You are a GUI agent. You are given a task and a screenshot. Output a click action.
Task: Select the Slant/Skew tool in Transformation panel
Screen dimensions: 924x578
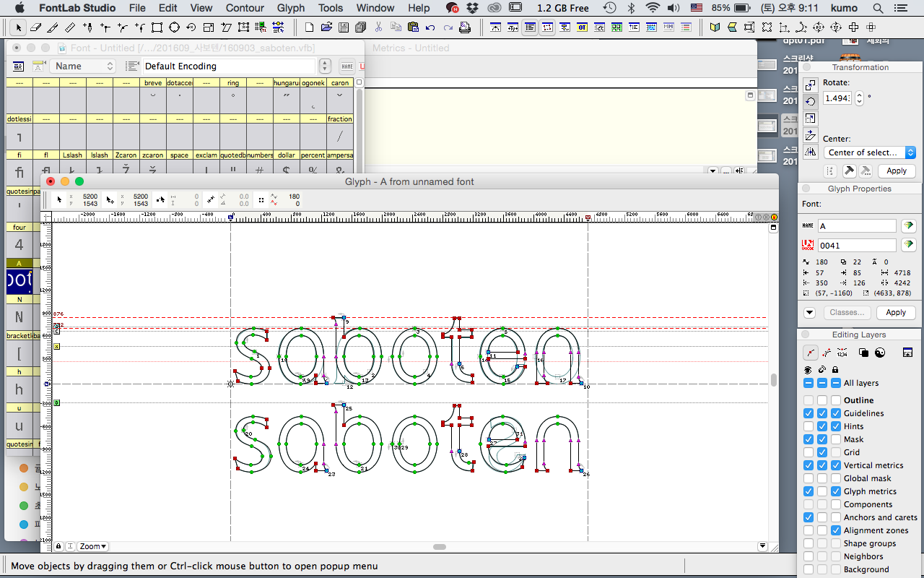810,135
